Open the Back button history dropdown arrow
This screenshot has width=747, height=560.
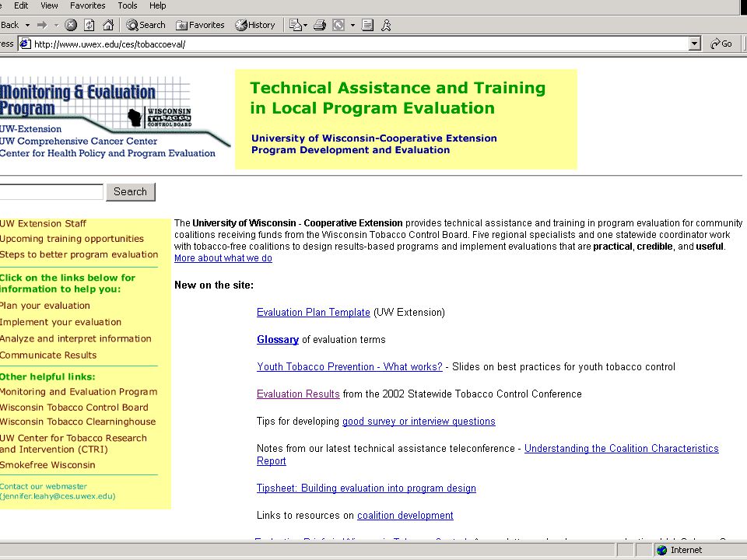pyautogui.click(x=27, y=25)
